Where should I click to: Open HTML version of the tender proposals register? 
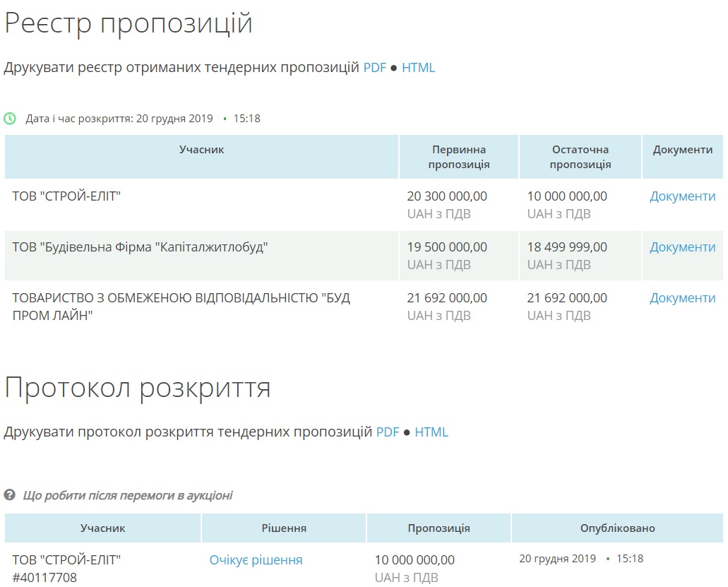pos(418,68)
